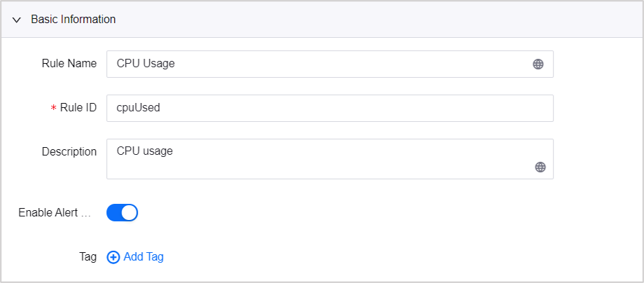Click the truncated Enable Alert label
This screenshot has width=644, height=283.
tap(55, 213)
